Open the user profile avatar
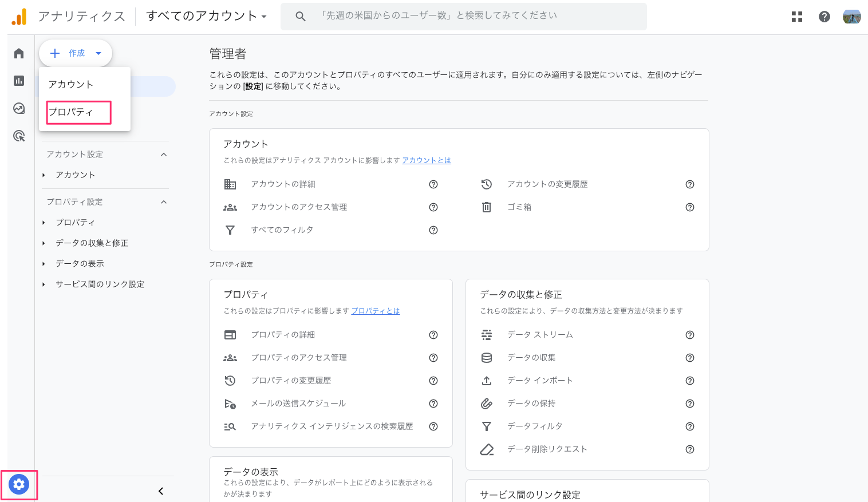This screenshot has width=868, height=502. tap(852, 17)
